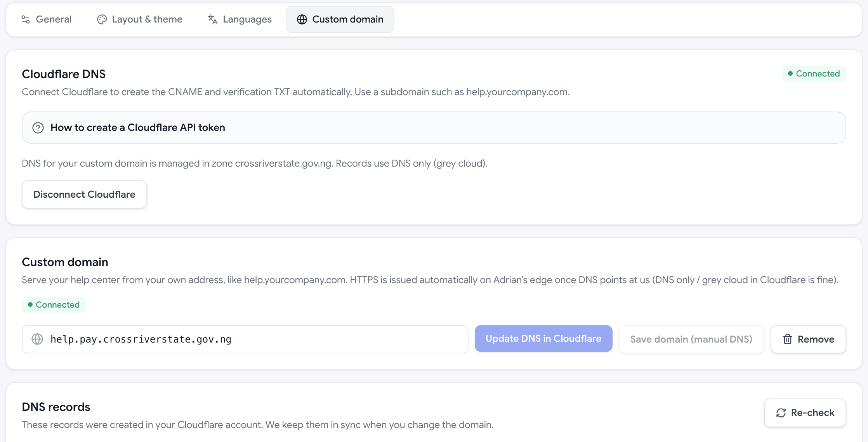Screen dimensions: 868x442
Task: Click the Cloudflare DNS heading
Action: point(64,74)
